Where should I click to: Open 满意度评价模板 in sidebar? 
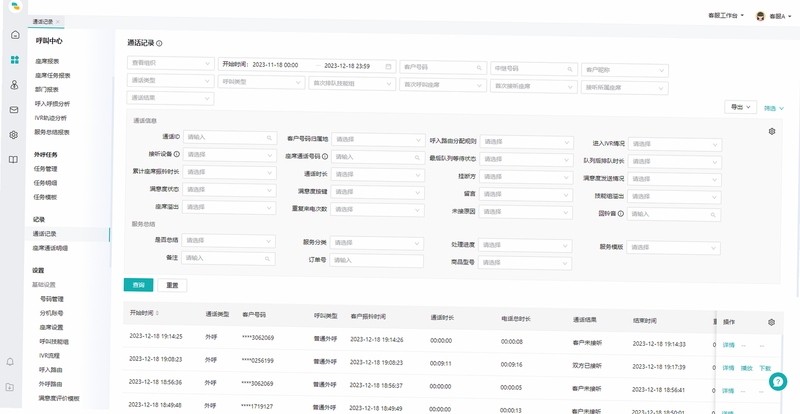point(59,398)
